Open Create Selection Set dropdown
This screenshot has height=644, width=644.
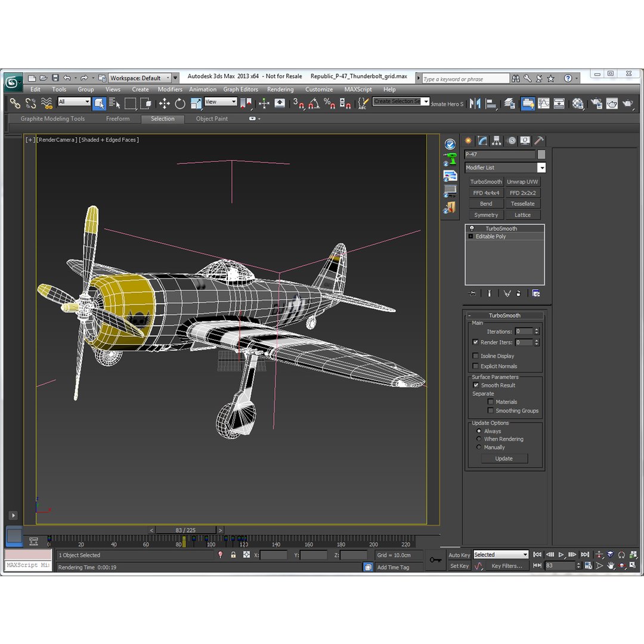pos(401,101)
